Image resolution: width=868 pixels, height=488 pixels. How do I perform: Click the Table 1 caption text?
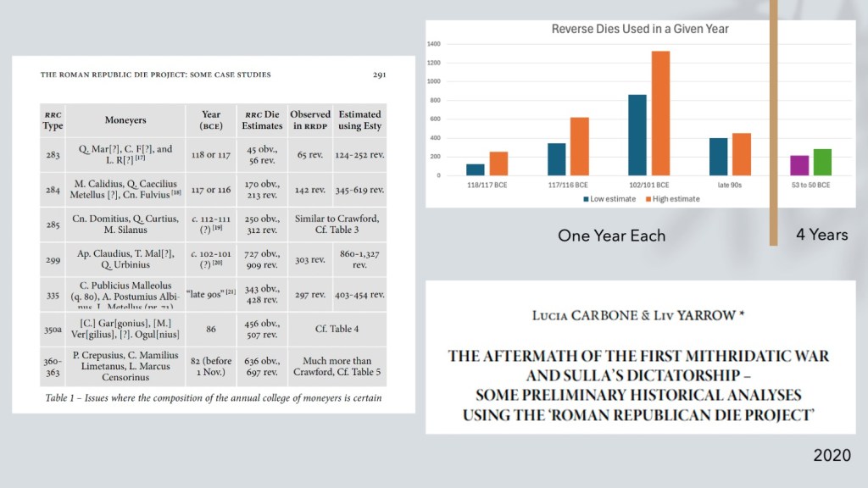[x=213, y=398]
